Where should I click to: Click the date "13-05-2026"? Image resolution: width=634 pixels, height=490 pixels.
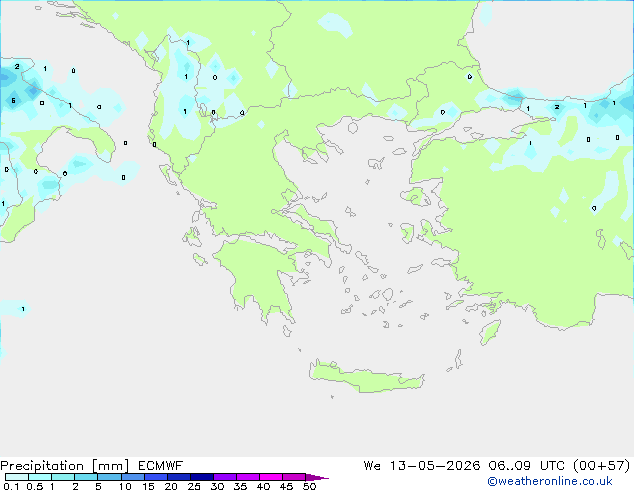(435, 466)
